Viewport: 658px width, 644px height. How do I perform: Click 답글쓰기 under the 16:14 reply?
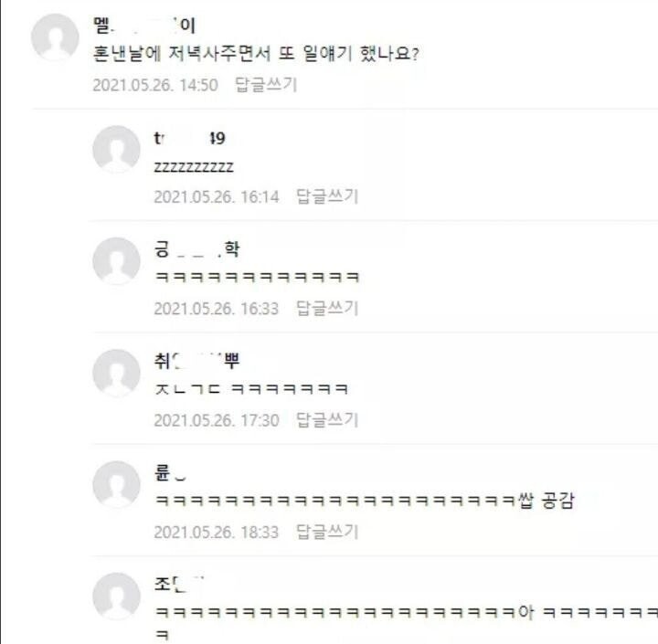[x=327, y=196]
